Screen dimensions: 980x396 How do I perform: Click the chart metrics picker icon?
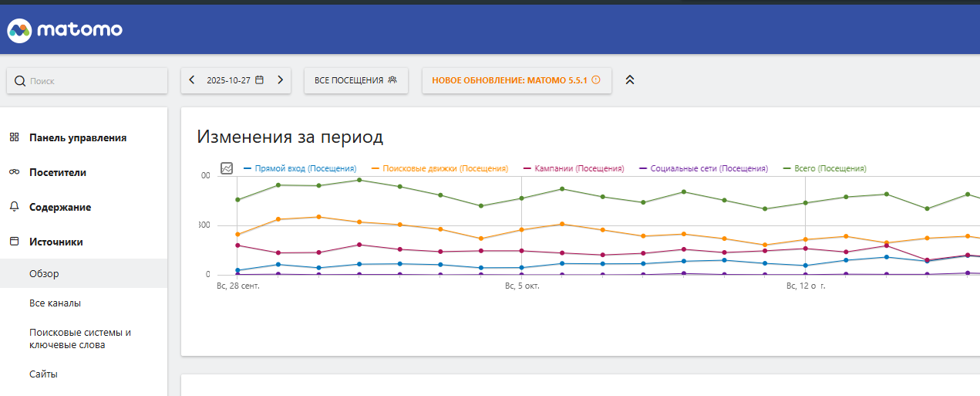227,168
